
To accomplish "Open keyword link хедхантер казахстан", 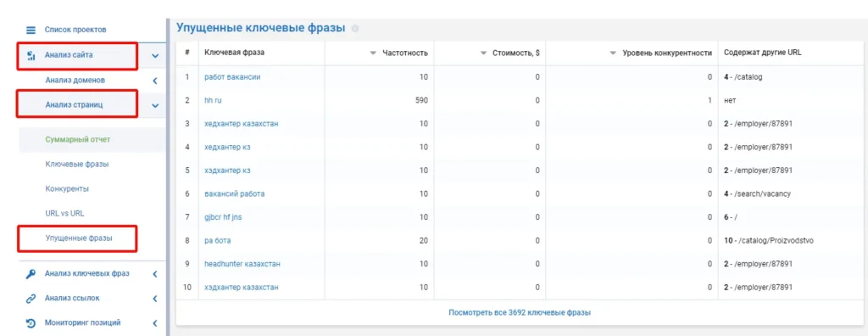I will (242, 124).
